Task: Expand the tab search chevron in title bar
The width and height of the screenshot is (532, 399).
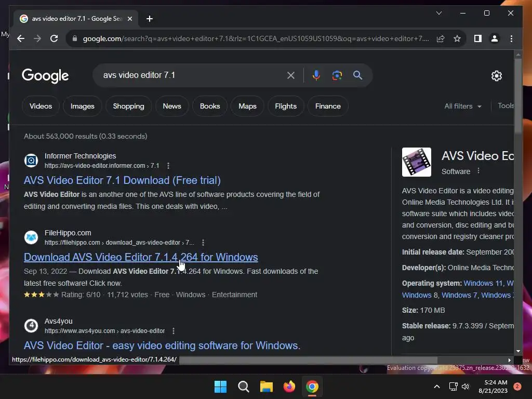Action: point(438,13)
